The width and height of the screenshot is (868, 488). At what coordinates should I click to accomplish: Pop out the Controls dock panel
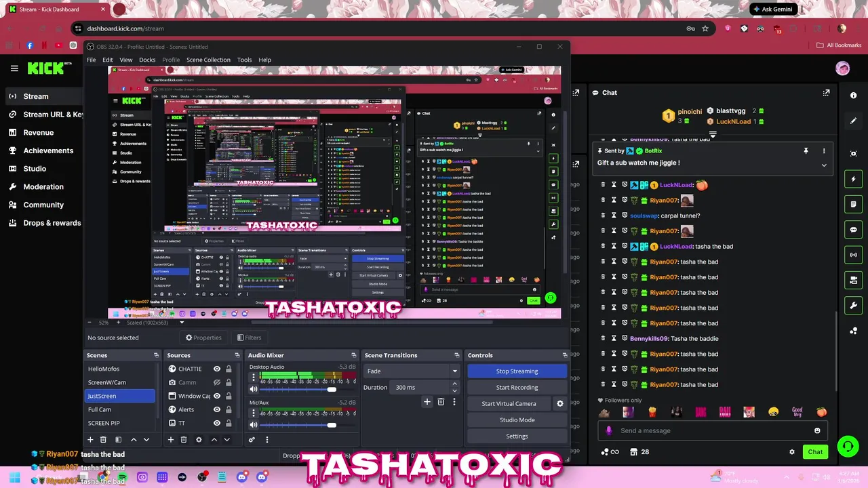(565, 355)
